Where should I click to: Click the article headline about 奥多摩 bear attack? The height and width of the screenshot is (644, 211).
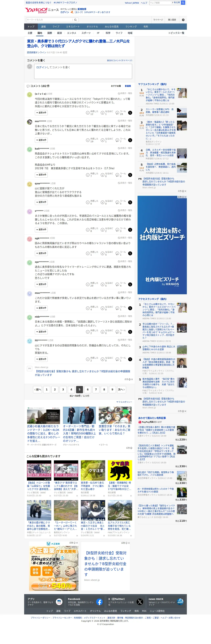pos(78,43)
